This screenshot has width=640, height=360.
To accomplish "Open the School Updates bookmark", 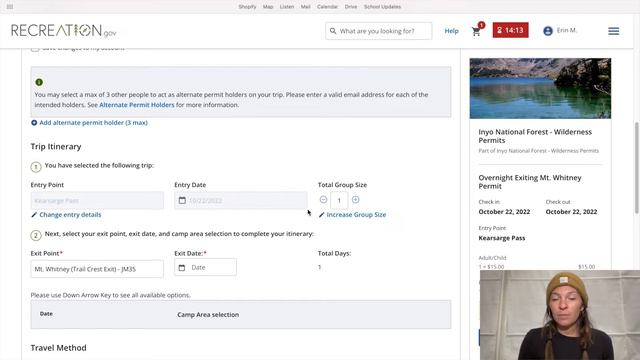I will click(x=382, y=7).
